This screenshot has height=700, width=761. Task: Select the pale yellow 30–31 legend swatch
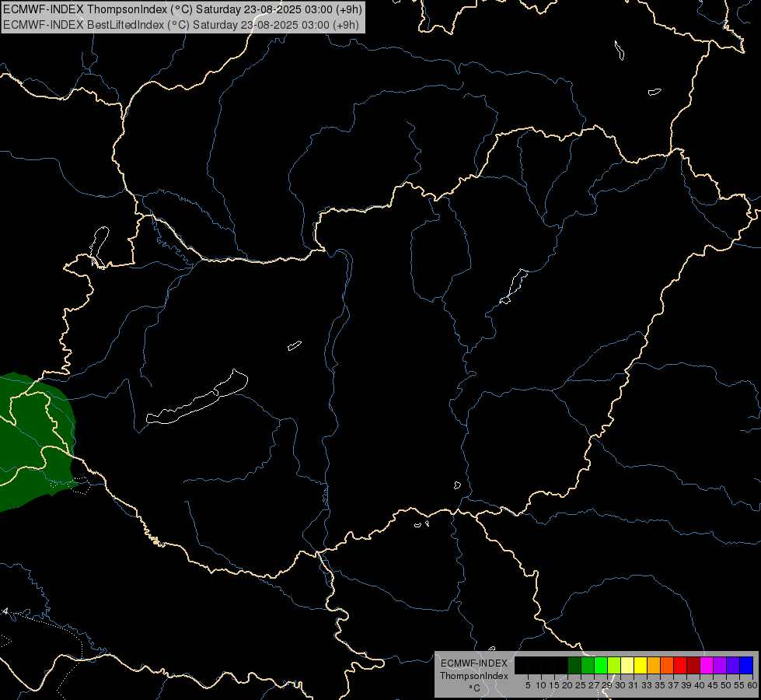click(627, 666)
